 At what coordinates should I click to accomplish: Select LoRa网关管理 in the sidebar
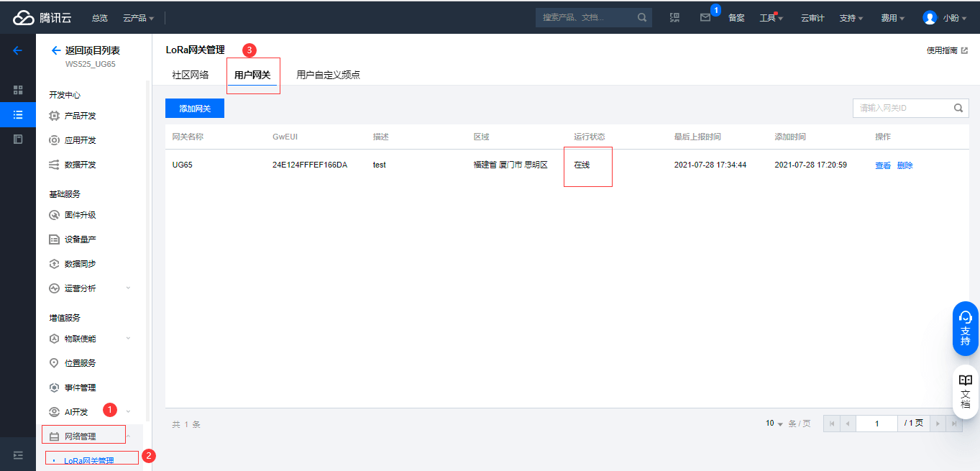[88, 460]
